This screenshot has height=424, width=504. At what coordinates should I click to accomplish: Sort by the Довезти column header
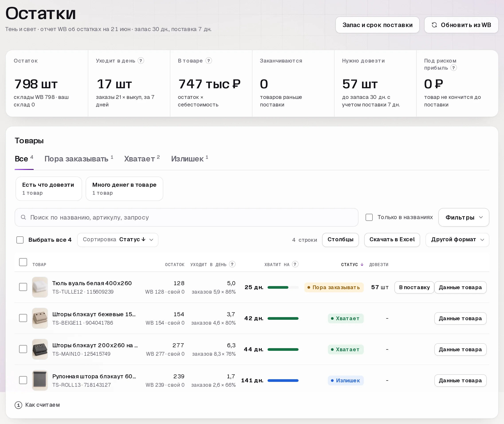[379, 264]
